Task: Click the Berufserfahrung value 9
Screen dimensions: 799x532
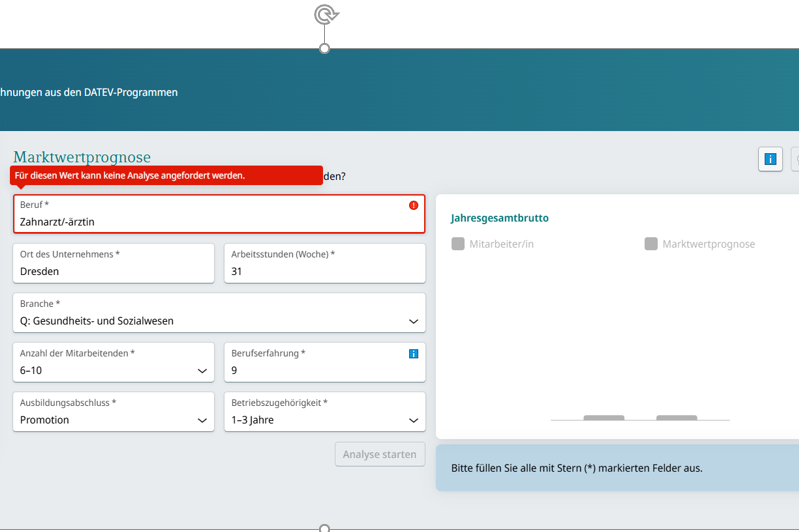Action: click(x=235, y=371)
